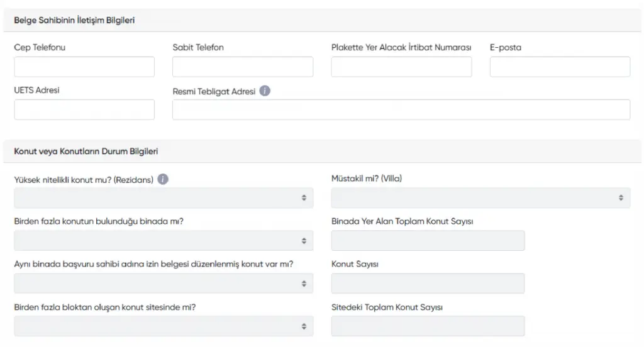Click the Müstakil mi? (Villa) label
Screen dimensions: 644x347
tap(367, 179)
